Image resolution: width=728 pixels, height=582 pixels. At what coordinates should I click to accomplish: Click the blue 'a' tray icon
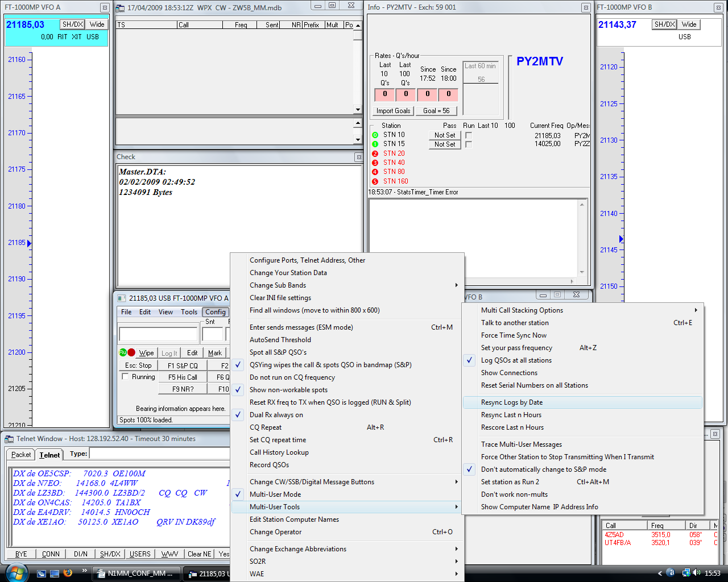pyautogui.click(x=671, y=573)
